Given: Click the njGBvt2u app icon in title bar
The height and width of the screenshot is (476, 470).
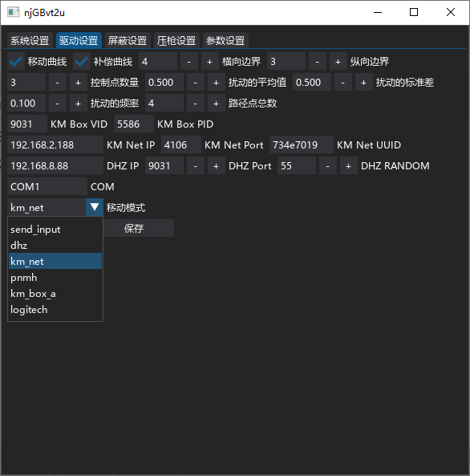Looking at the screenshot, I should [13, 13].
